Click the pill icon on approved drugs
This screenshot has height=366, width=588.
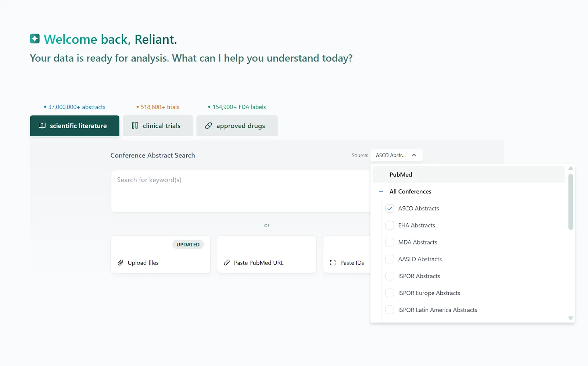[x=208, y=126]
